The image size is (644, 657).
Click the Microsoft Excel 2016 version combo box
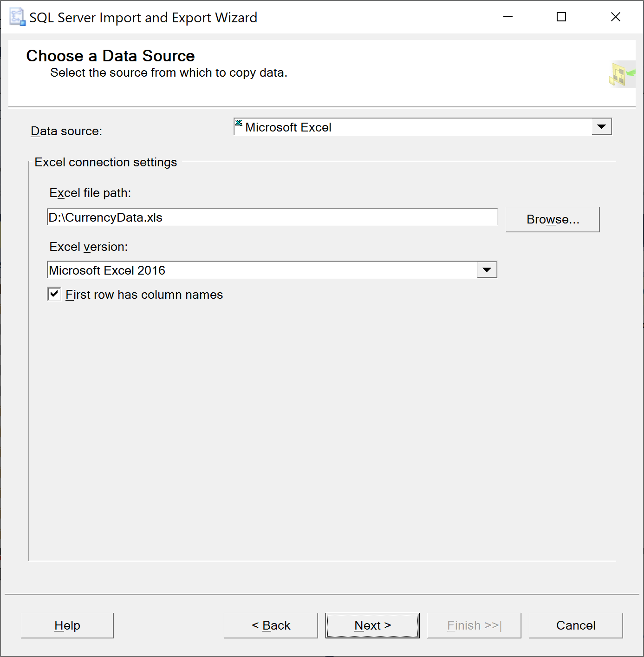272,269
